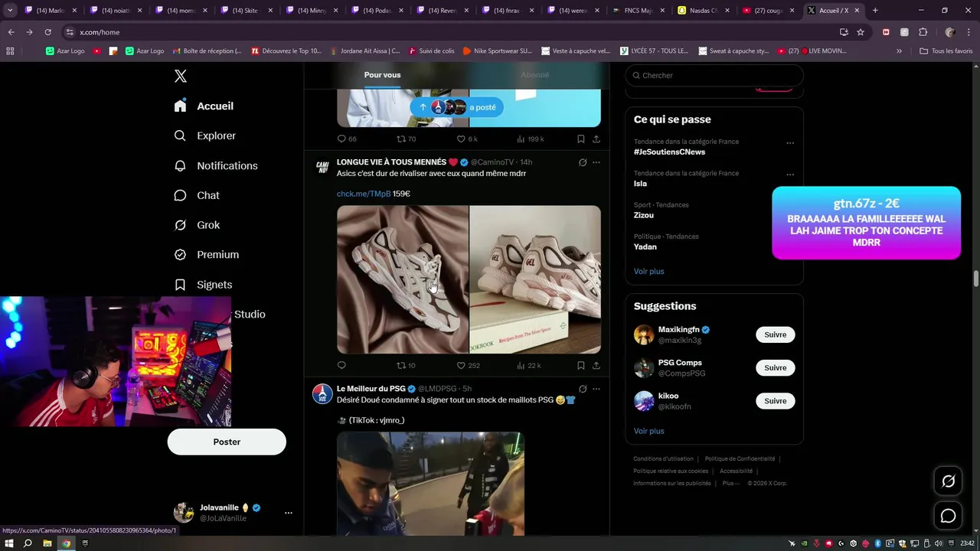This screenshot has width=980, height=551.
Task: Open options for #JeSoutiensCNews trend
Action: tap(790, 143)
